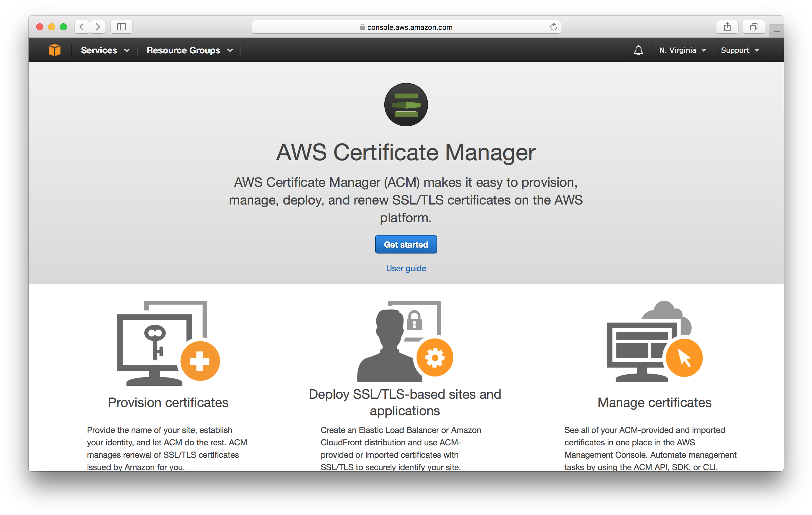Toggle the Safari sidebar button
The height and width of the screenshot is (515, 812).
point(122,27)
